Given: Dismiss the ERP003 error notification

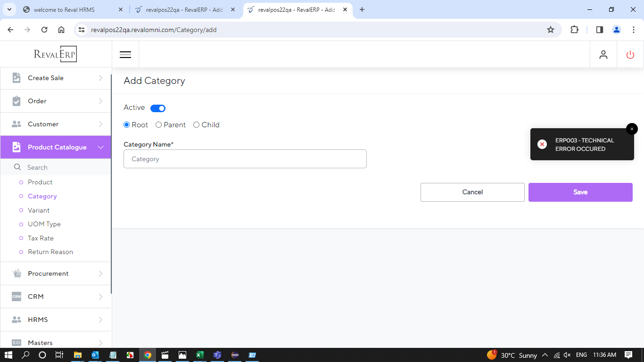Looking at the screenshot, I should click(x=632, y=129).
